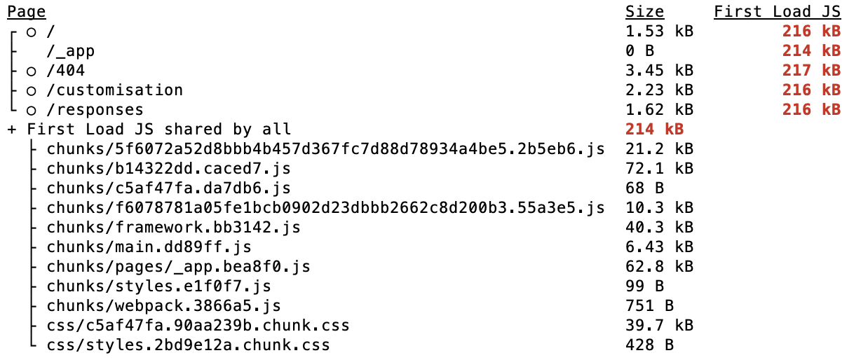This screenshot has width=868, height=360.
Task: Click chunks/webpack.3866a5.js entry
Action: point(163,306)
